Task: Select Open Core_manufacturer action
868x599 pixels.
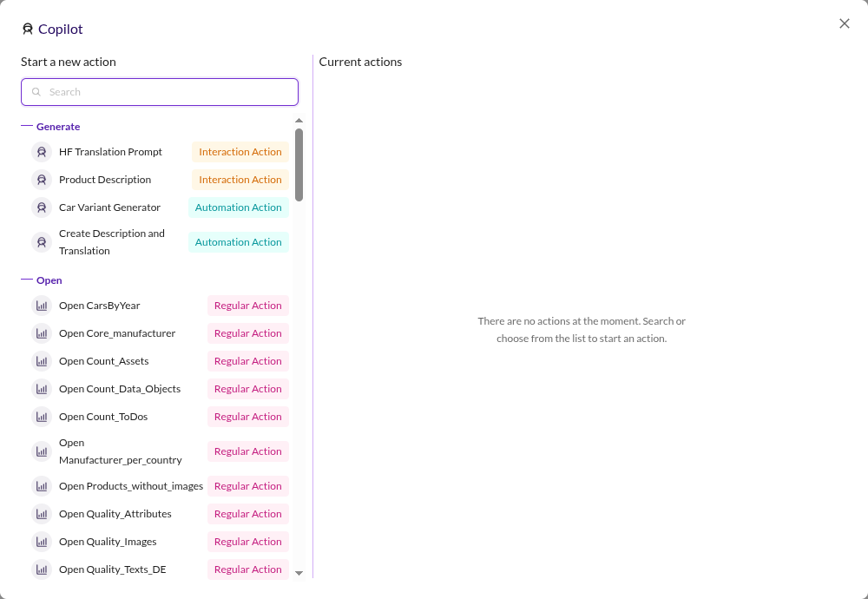Action: (160, 333)
